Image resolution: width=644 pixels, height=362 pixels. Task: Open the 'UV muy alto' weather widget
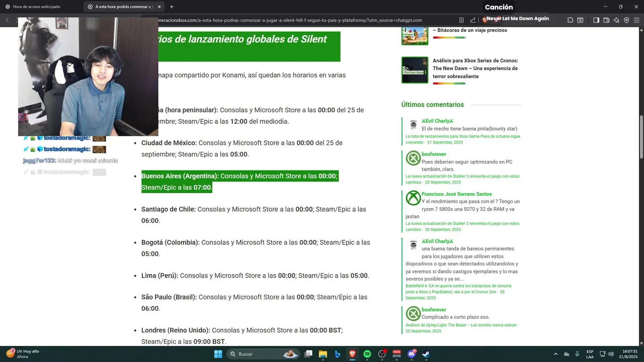[x=23, y=354]
